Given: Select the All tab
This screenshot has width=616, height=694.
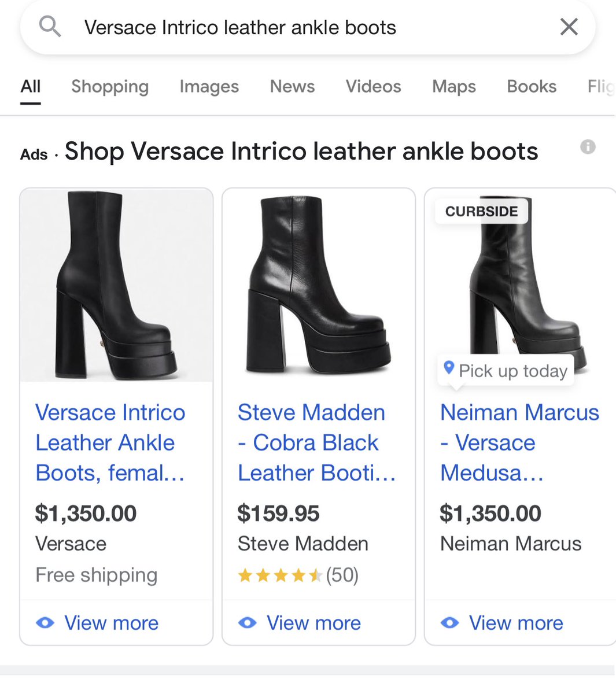Looking at the screenshot, I should (30, 86).
